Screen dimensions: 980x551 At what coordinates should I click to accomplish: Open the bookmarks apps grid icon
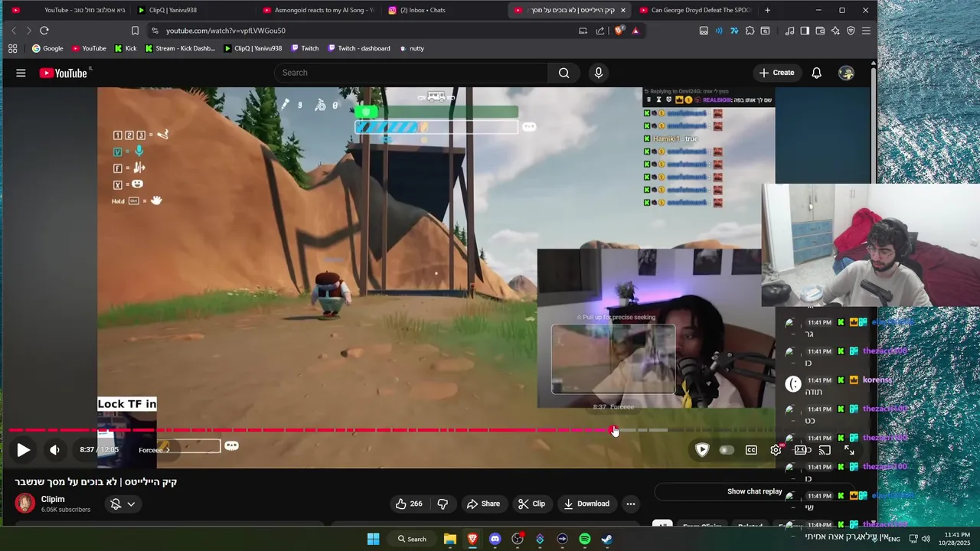(x=13, y=48)
